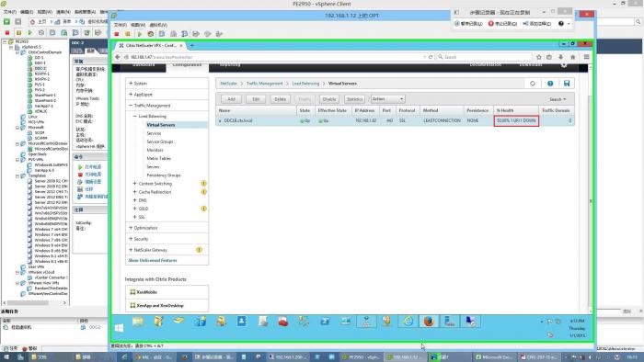Click the NetScaler refresh icon
The width and height of the screenshot is (644, 362).
click(533, 84)
